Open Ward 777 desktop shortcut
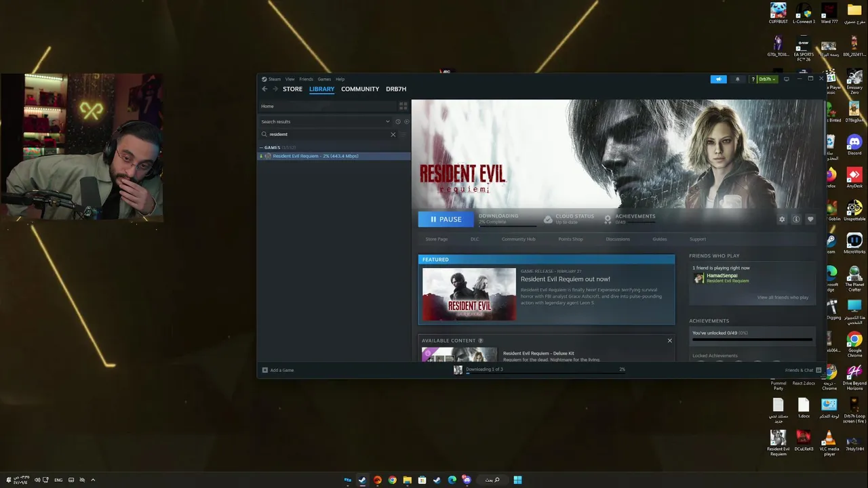The height and width of the screenshot is (488, 868). click(829, 13)
